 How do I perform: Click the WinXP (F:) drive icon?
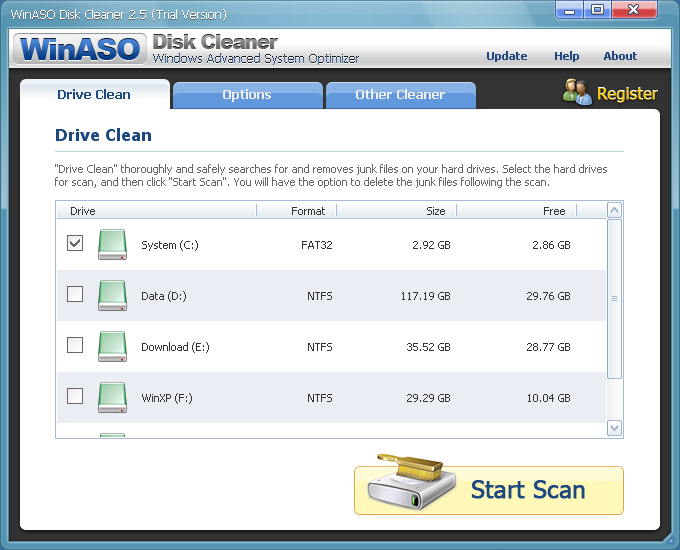112,397
